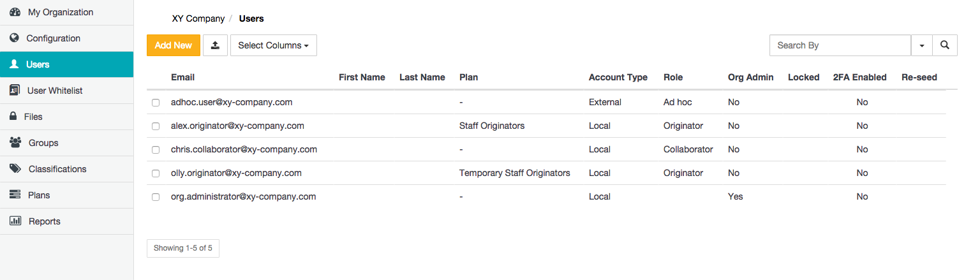Image resolution: width=980 pixels, height=280 pixels.
Task: Click the Configuration globe icon
Action: click(x=15, y=38)
